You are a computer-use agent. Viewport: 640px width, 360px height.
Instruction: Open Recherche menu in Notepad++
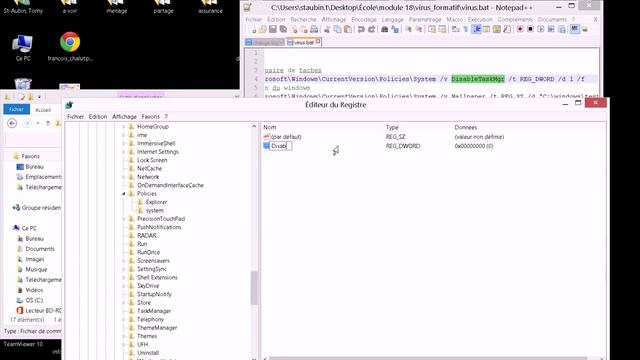pos(303,20)
